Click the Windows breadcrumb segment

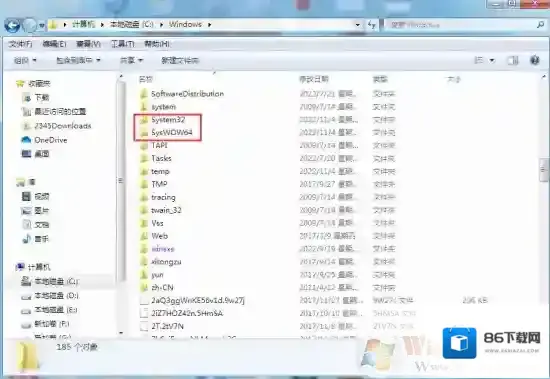click(185, 24)
